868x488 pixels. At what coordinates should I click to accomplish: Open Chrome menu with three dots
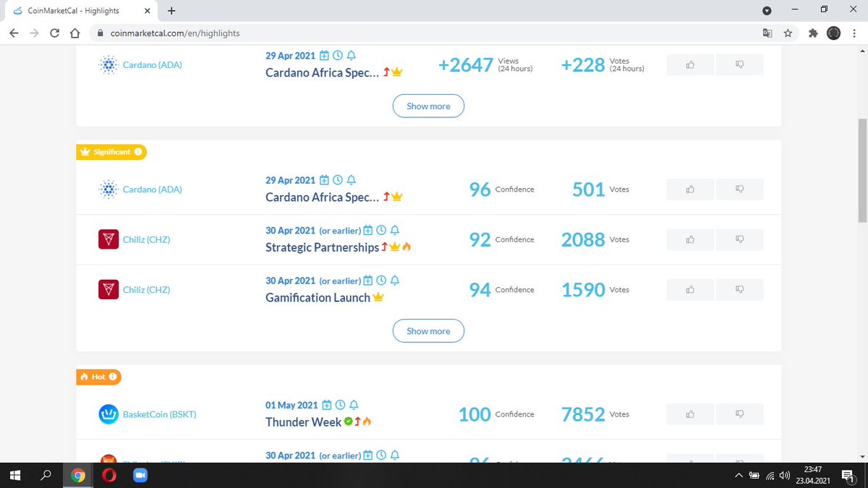click(x=855, y=33)
